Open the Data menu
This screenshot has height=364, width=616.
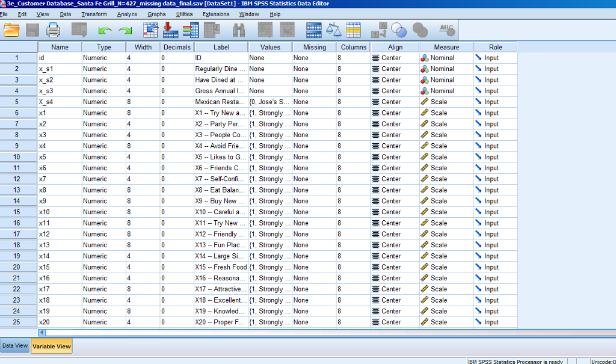65,14
